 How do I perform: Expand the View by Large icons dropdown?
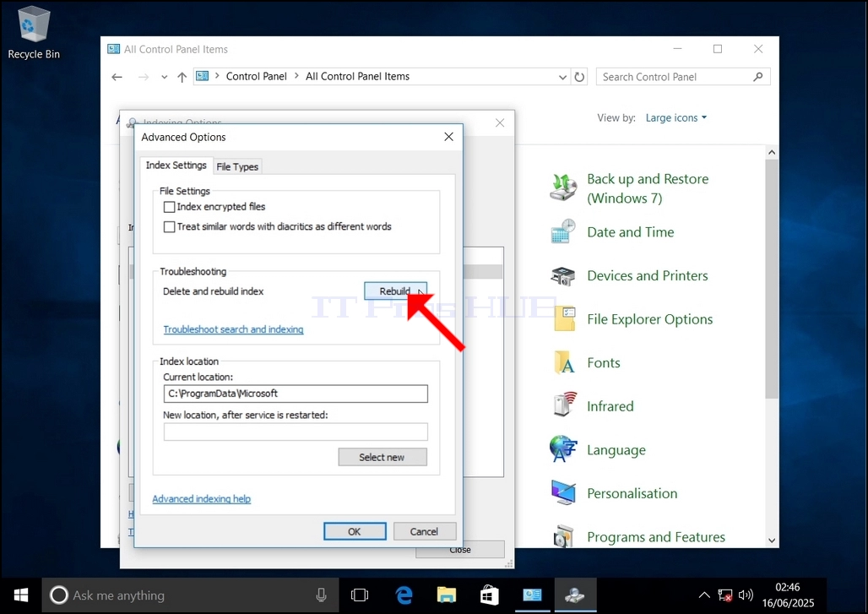pos(676,118)
